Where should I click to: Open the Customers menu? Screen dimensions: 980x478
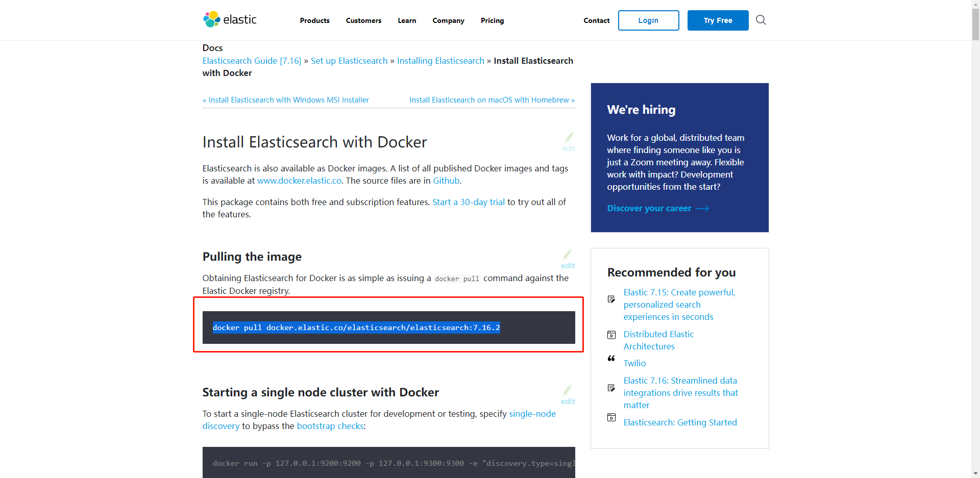click(x=363, y=20)
